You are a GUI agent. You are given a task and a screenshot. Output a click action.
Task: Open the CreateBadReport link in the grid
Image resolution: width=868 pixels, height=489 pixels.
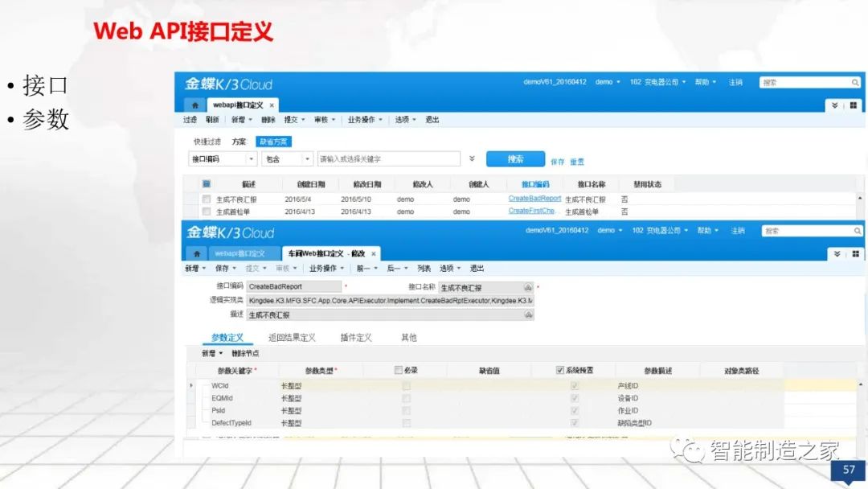click(536, 196)
